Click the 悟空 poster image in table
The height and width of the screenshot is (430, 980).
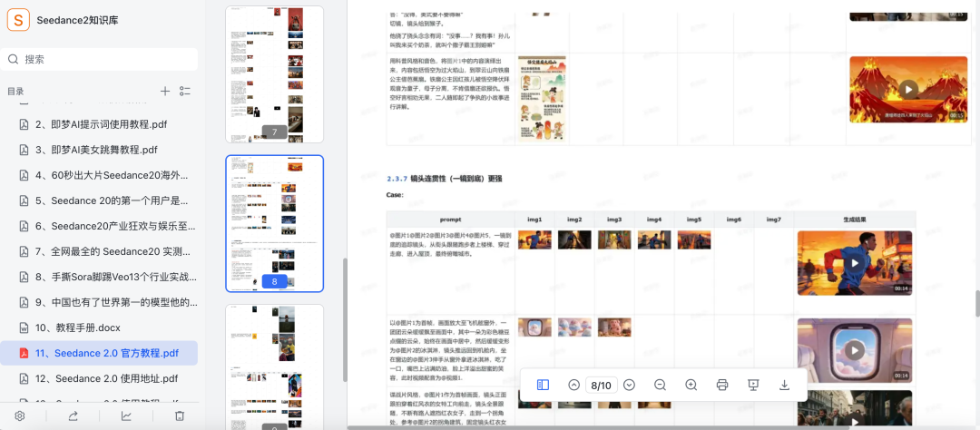542,99
